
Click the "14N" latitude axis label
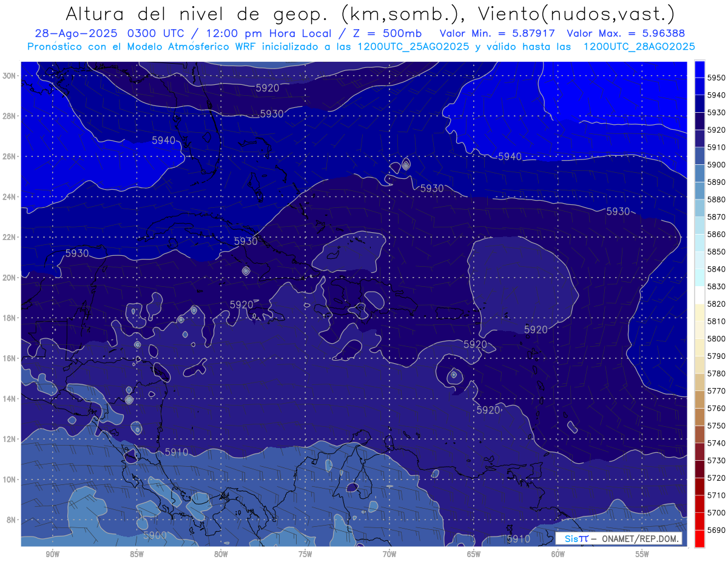coord(9,398)
